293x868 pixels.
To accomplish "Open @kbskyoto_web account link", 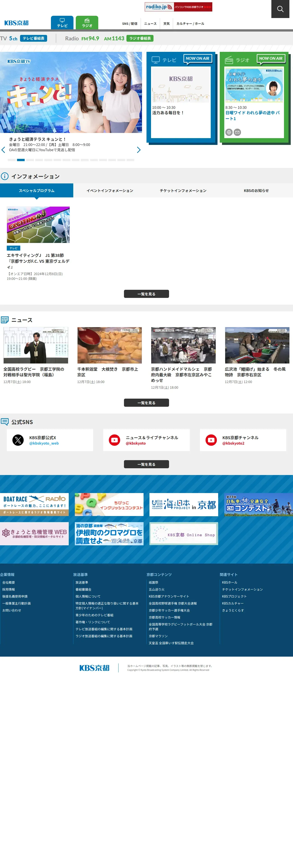I will (x=44, y=443).
